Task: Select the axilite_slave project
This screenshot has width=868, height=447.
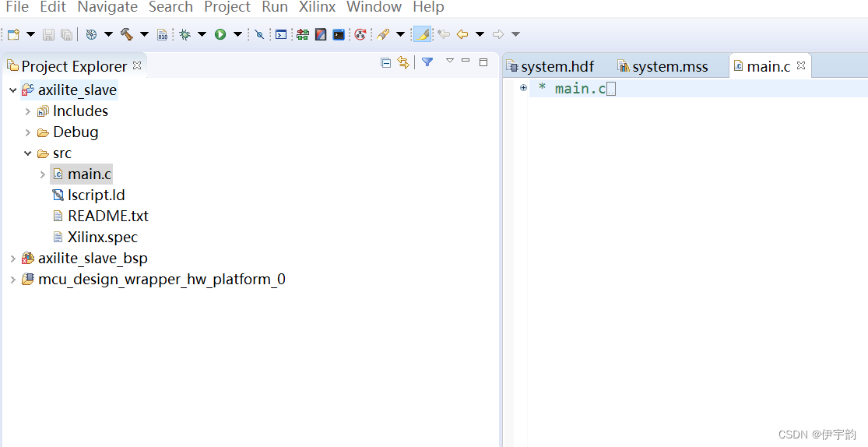Action: pyautogui.click(x=77, y=90)
